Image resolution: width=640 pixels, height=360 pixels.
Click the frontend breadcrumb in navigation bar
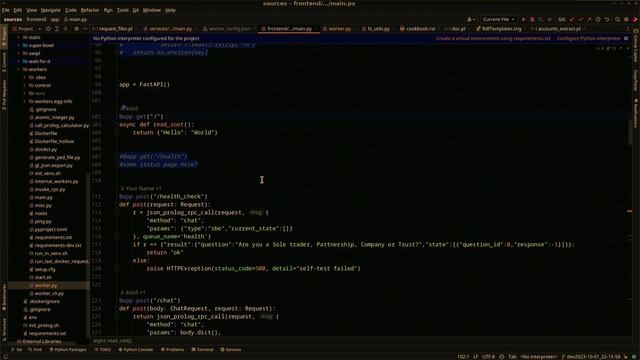[x=36, y=20]
